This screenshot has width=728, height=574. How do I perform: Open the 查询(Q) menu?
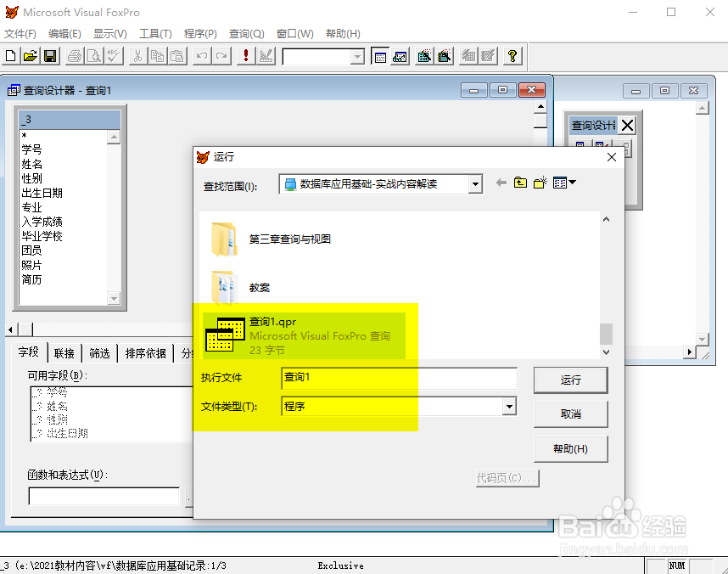[x=247, y=33]
